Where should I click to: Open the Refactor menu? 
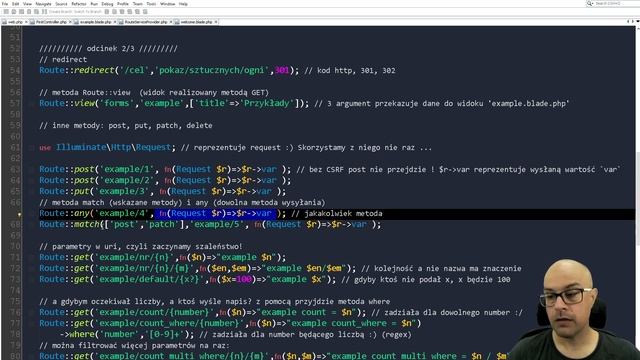click(79, 4)
